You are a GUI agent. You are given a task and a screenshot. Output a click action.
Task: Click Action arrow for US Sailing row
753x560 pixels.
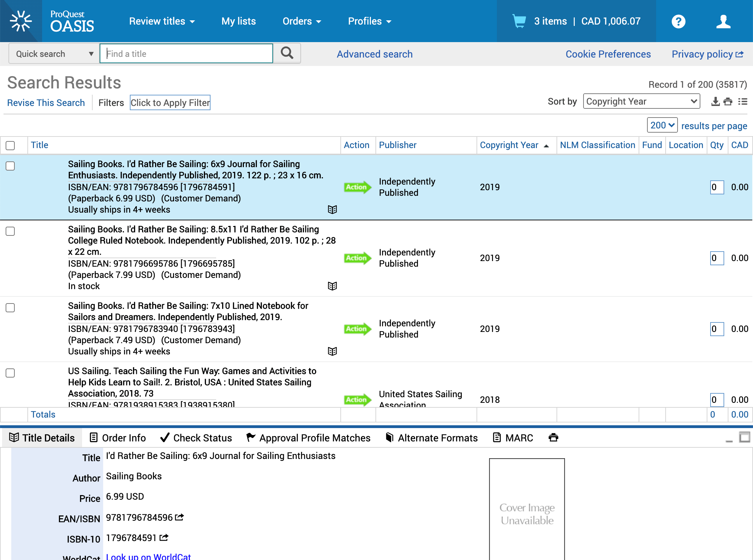point(357,400)
